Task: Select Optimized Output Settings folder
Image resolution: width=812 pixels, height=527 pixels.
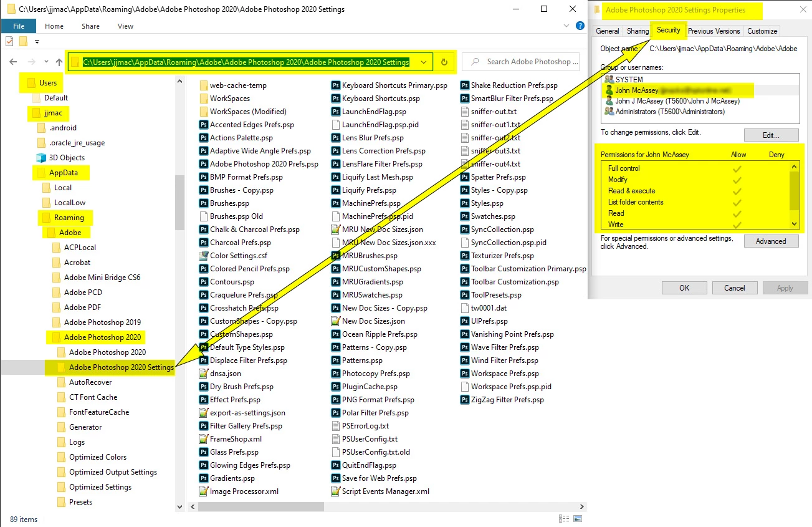Action: tap(113, 472)
